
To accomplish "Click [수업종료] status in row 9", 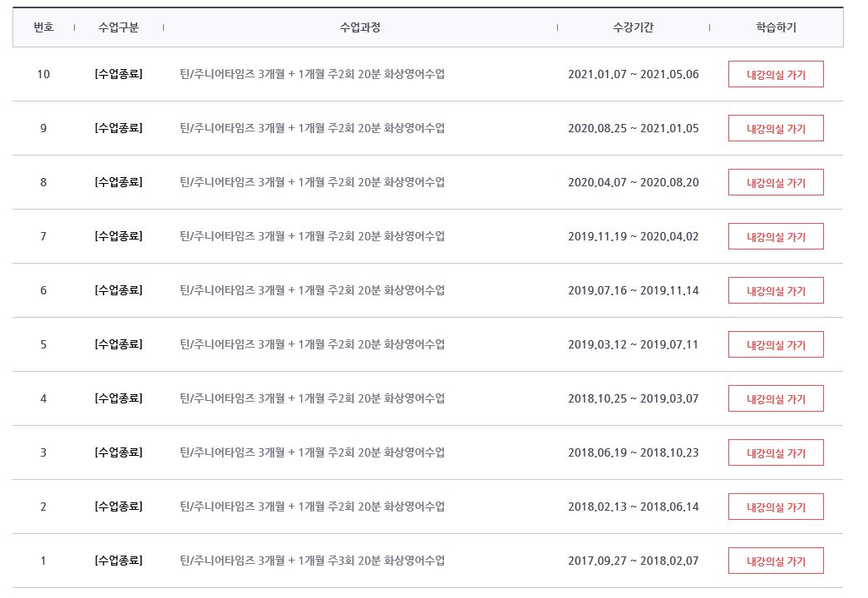I will (x=118, y=128).
